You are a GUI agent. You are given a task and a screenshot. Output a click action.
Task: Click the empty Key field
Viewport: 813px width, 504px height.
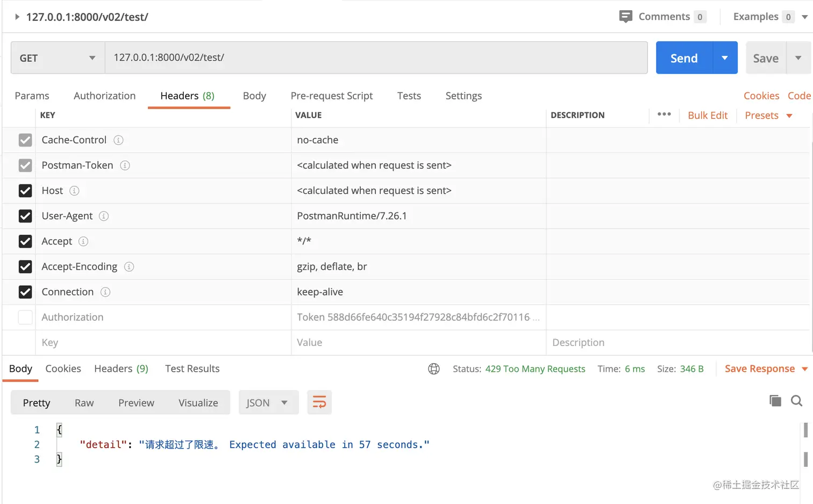coord(163,342)
